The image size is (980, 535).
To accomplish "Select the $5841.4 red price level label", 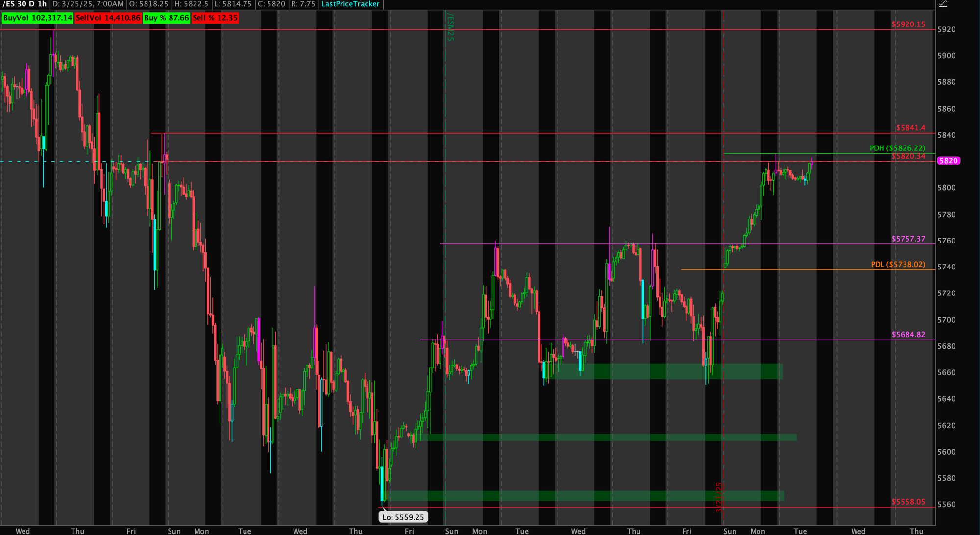I will pos(910,128).
